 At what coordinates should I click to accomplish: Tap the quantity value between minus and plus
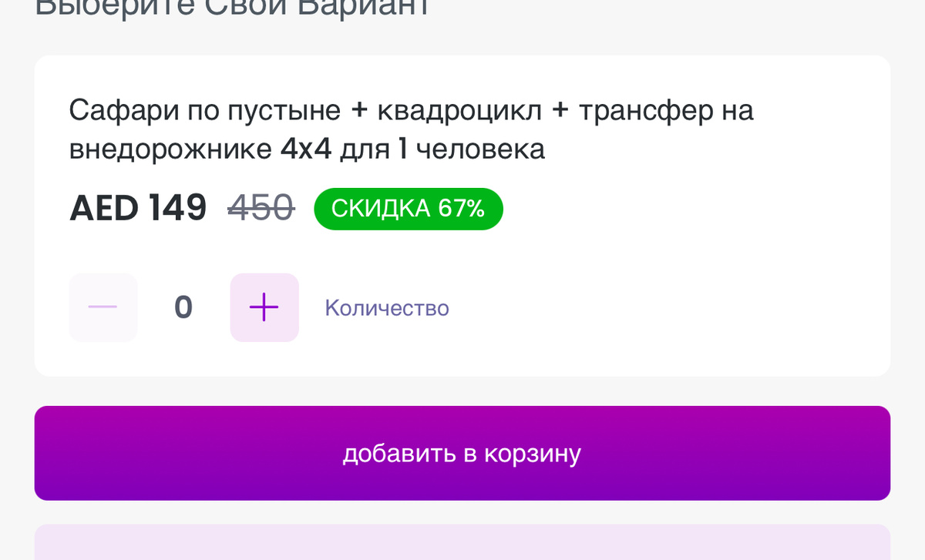click(x=182, y=307)
